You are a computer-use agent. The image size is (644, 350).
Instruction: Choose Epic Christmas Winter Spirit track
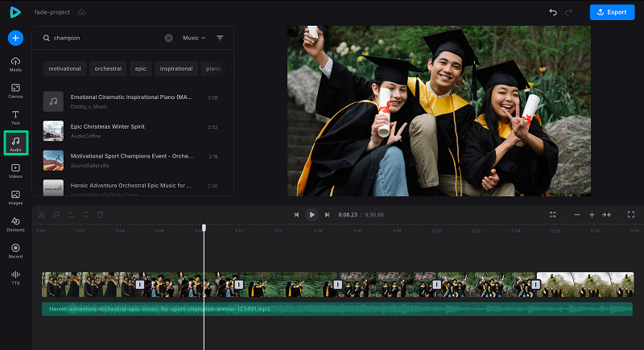(131, 131)
